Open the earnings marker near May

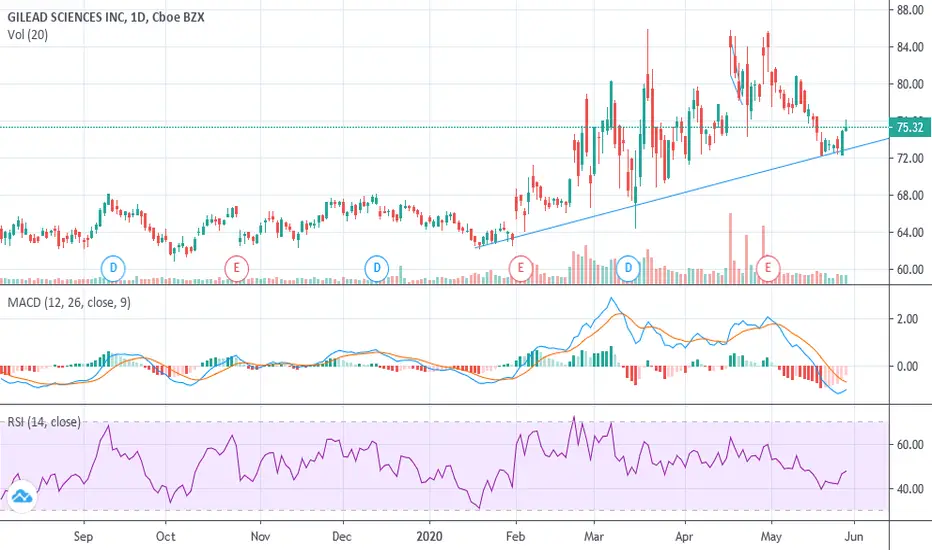click(x=768, y=268)
